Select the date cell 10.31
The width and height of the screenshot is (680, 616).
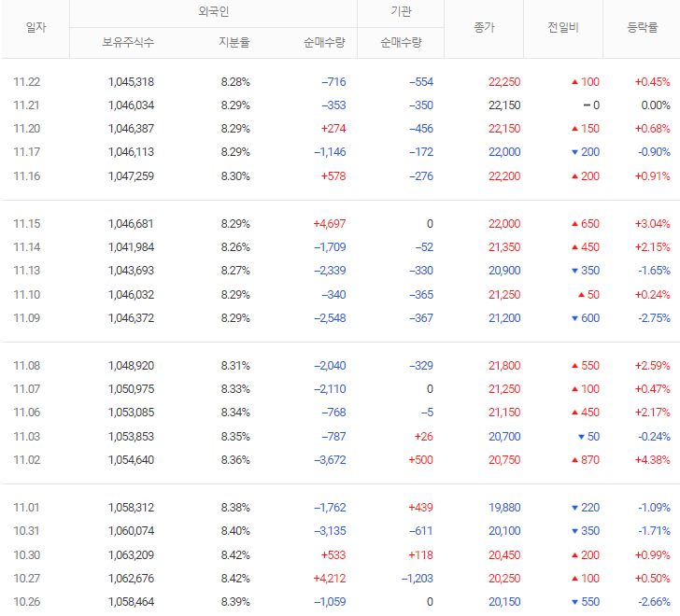(x=26, y=531)
